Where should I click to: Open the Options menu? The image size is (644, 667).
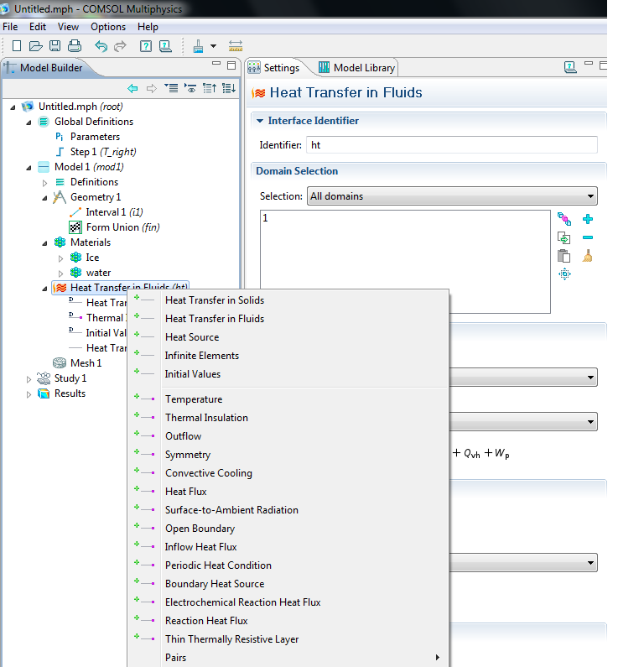click(108, 27)
